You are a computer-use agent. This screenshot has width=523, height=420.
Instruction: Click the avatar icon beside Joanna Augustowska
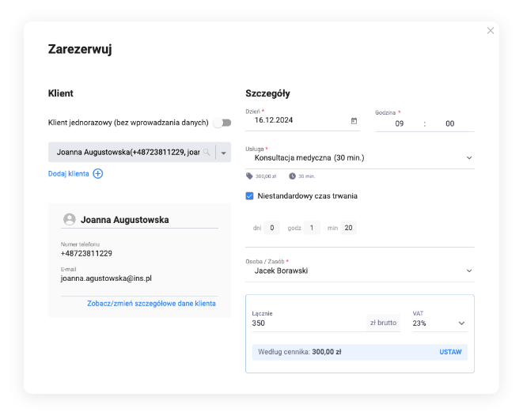coord(70,219)
